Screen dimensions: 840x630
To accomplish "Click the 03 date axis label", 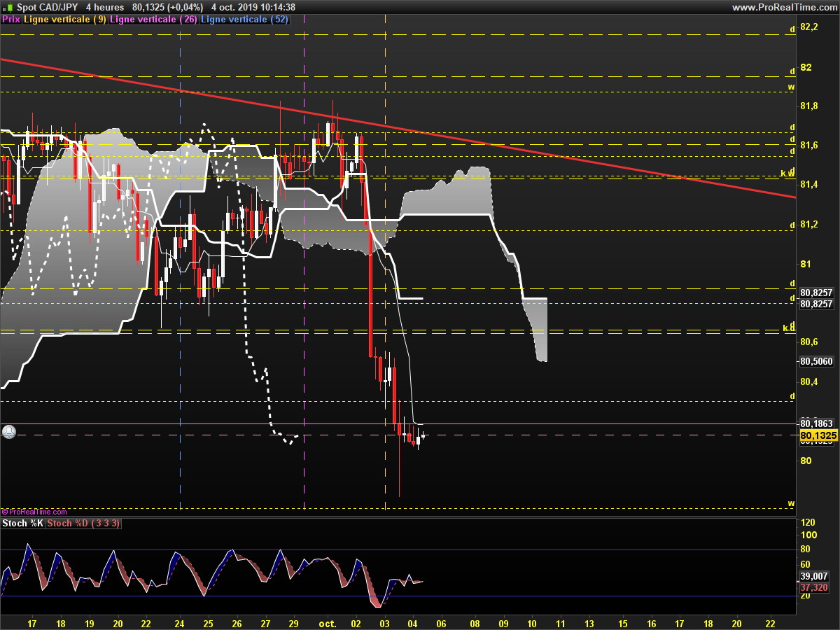I will point(384,622).
